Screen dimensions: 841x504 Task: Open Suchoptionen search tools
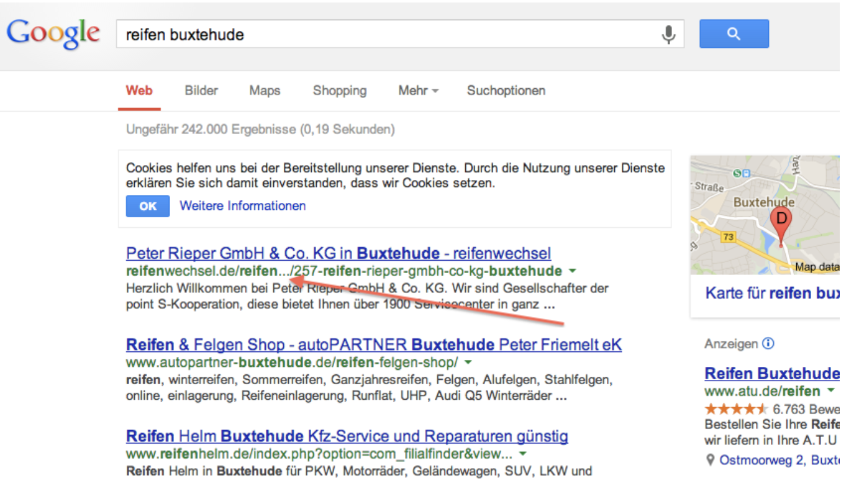click(506, 91)
